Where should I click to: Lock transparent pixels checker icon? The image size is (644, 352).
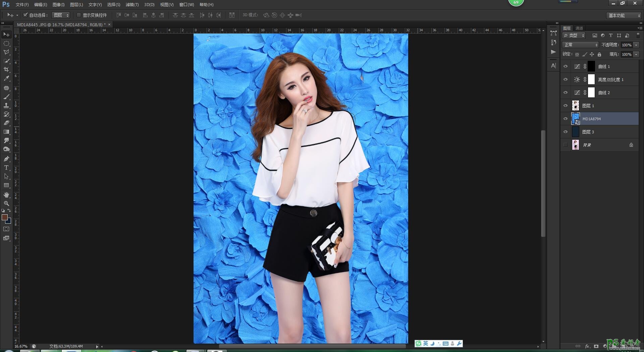[x=577, y=54]
